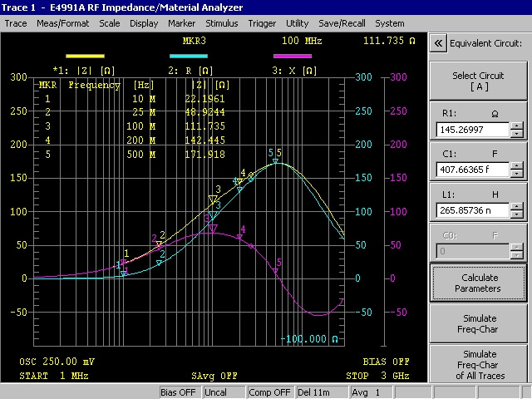Collapse the Equivalent Circuit panel with the double-arrow
Screen dimensions: 532x399
(x=438, y=43)
